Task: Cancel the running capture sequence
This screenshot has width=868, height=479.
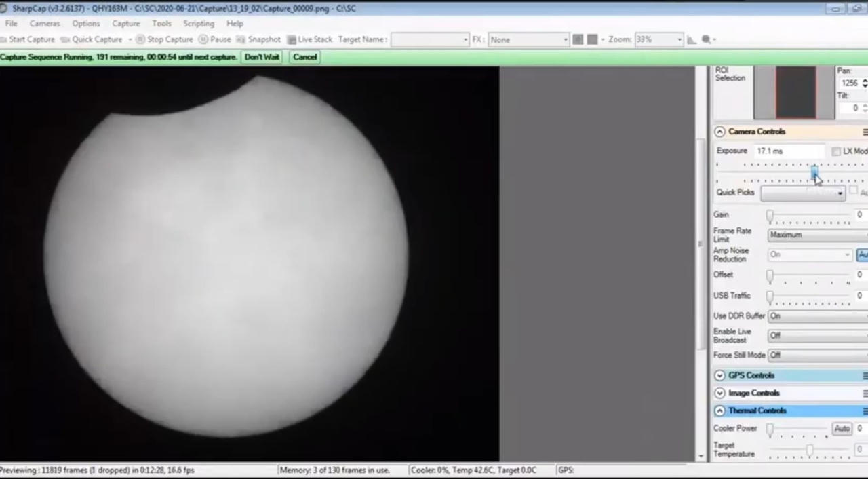Action: point(304,57)
